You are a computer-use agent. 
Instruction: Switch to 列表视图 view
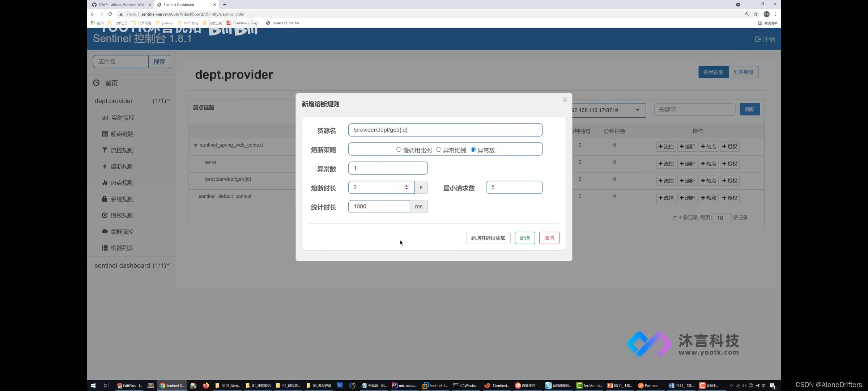[743, 72]
